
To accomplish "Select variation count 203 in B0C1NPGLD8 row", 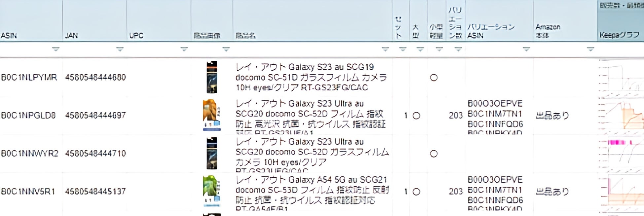I will click(456, 116).
